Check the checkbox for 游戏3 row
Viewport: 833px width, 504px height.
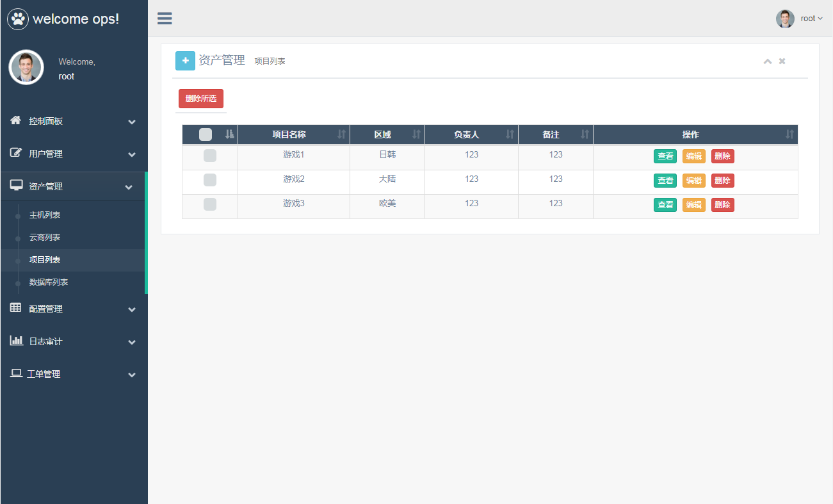pyautogui.click(x=210, y=204)
